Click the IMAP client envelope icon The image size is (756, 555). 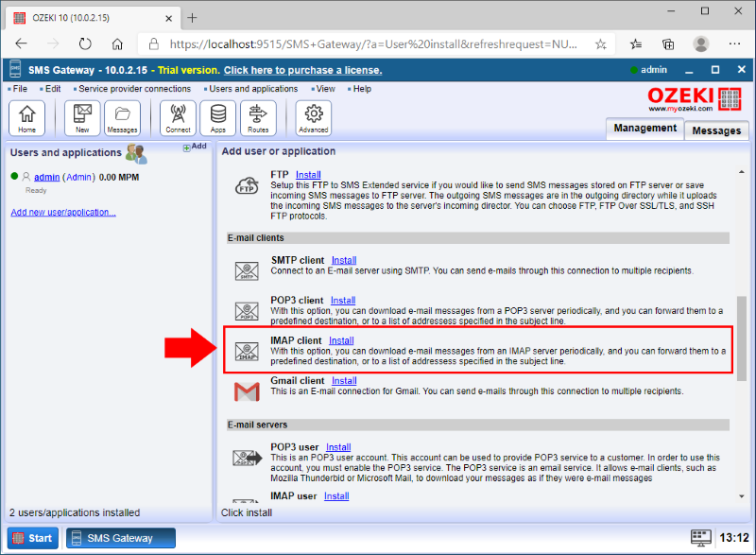tap(247, 351)
